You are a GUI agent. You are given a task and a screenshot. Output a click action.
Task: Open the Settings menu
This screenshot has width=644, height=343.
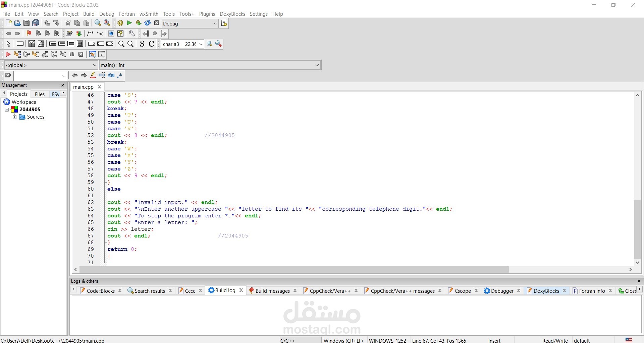click(259, 14)
